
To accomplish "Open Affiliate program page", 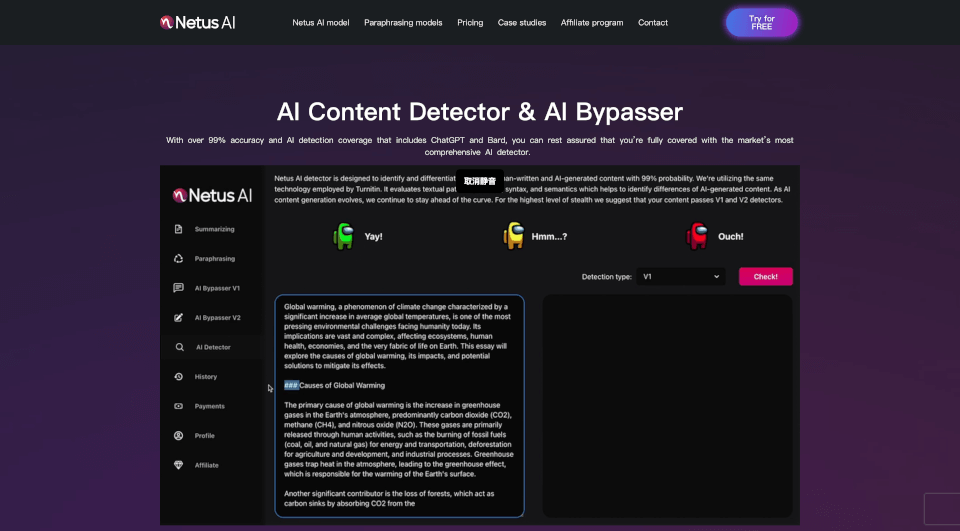I will point(592,23).
